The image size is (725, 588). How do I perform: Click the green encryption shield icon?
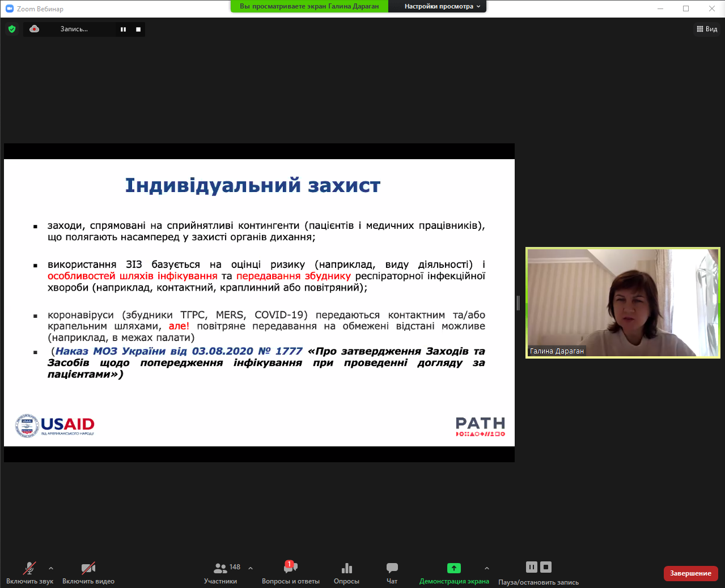coord(12,29)
